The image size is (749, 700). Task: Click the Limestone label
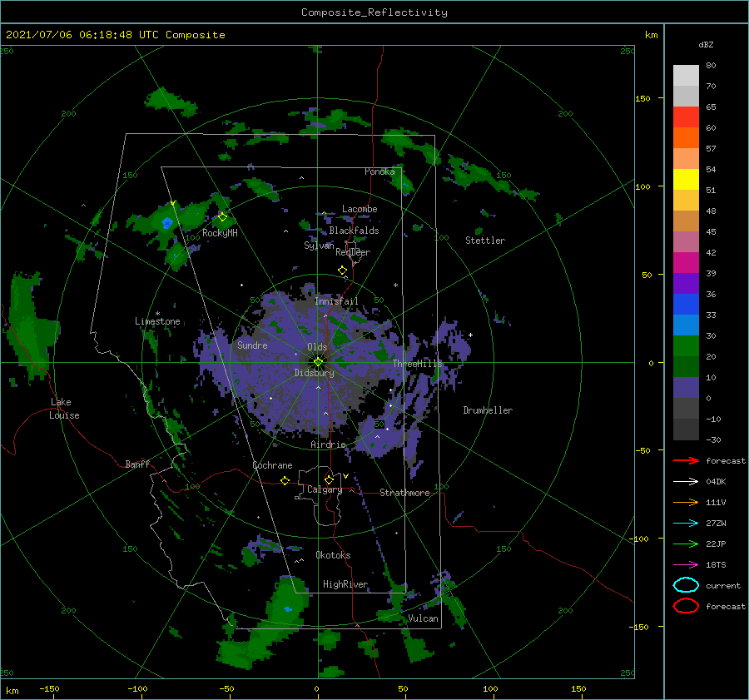[157, 321]
